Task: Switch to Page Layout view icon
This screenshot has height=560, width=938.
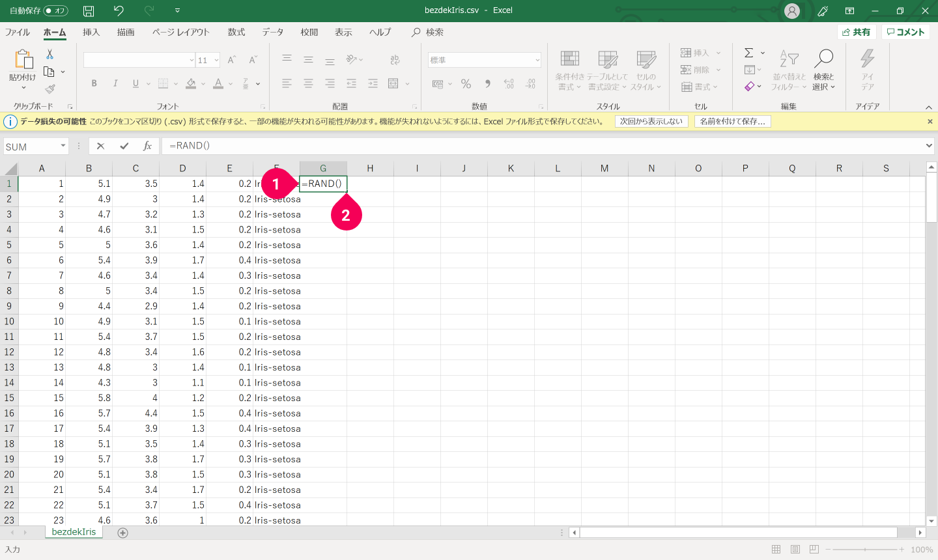Action: click(795, 550)
